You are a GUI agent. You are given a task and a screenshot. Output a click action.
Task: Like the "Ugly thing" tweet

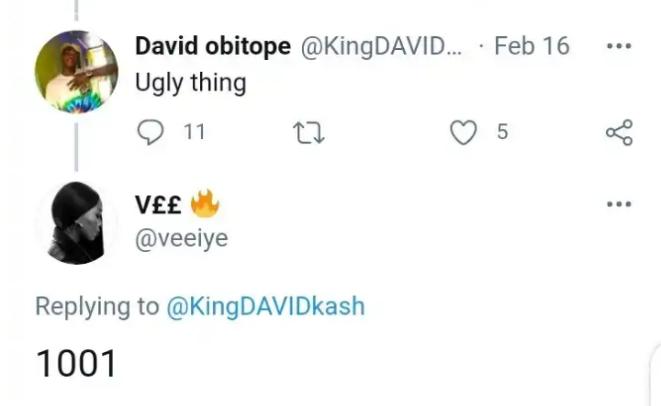click(x=463, y=132)
